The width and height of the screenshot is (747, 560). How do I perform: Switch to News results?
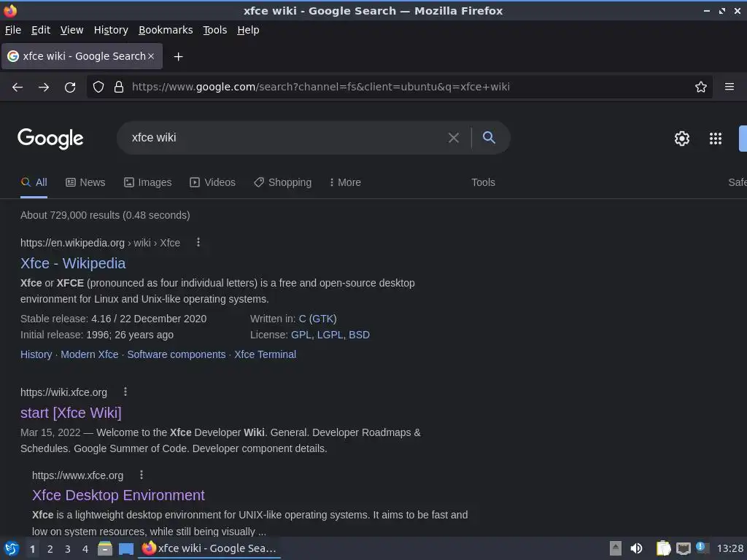85,182
